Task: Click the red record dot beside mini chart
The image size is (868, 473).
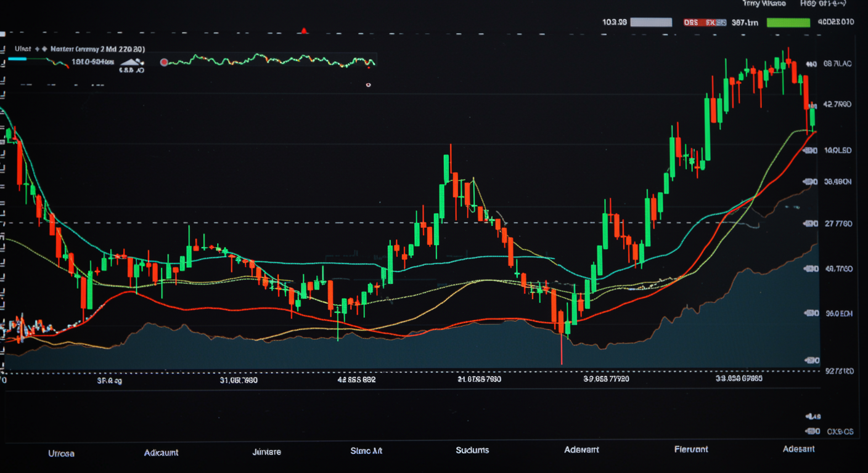Action: (164, 62)
